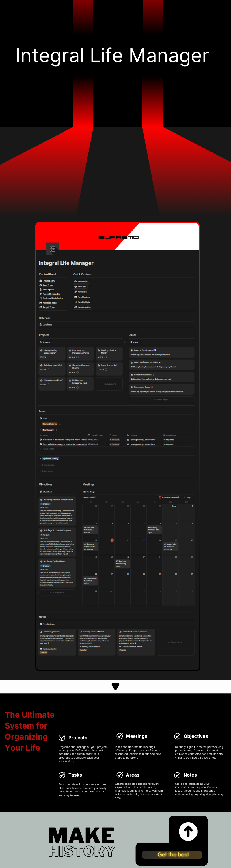Click Nueva página in Projects gallery

109,384
